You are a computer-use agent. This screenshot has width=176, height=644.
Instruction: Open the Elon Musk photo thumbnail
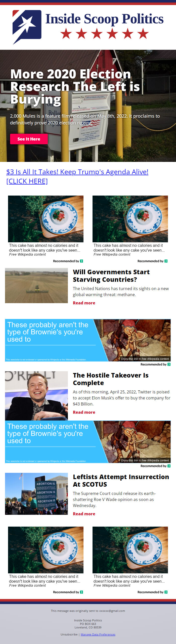(x=36, y=396)
